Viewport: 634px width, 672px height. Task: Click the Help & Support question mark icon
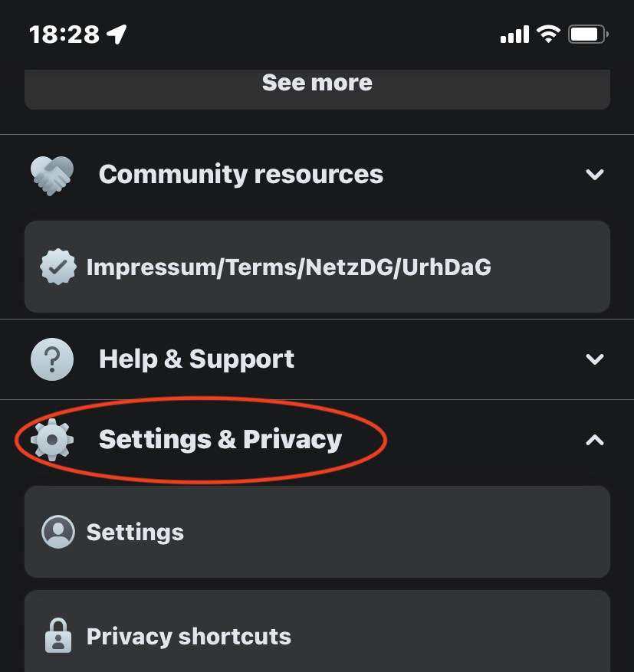[52, 359]
